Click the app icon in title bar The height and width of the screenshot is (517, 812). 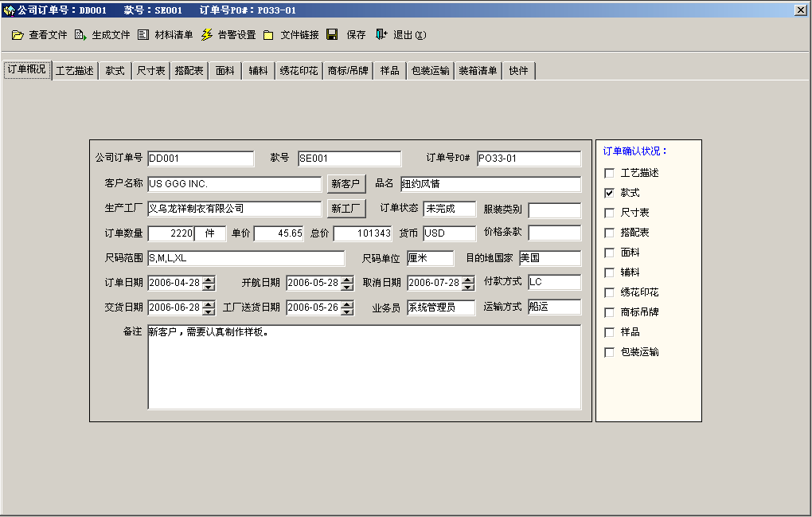(x=9, y=10)
